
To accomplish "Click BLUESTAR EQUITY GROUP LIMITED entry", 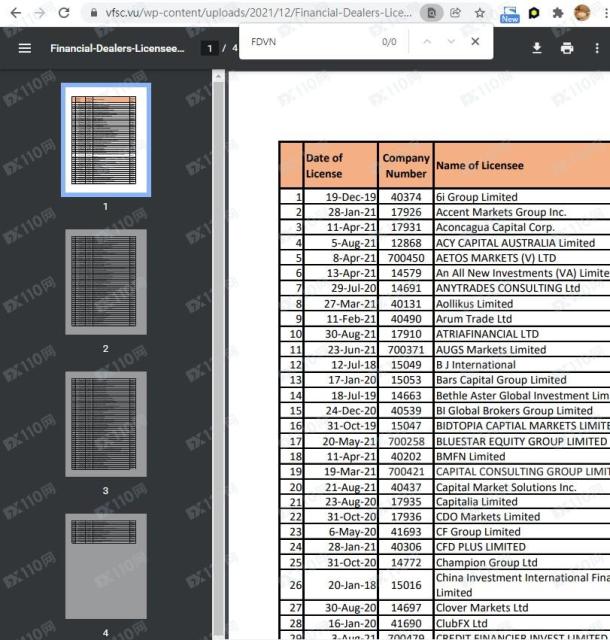I will coord(521,442).
